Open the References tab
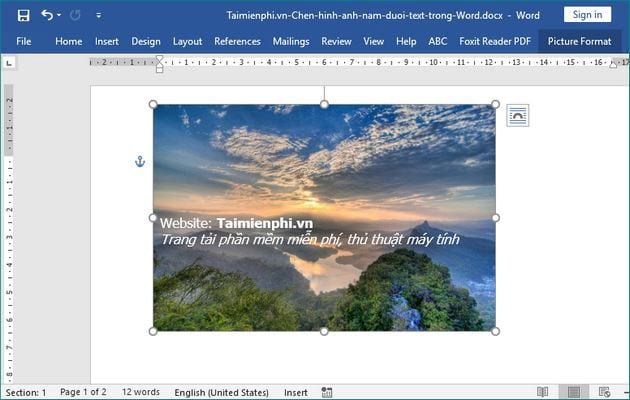The width and height of the screenshot is (630, 400). 237,41
